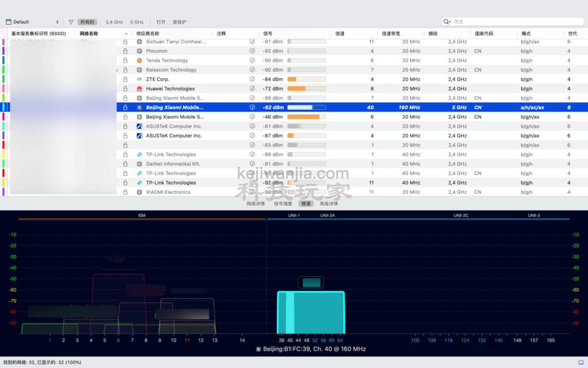Click the filter funnel icon
Image resolution: width=588 pixels, height=368 pixels.
click(71, 22)
